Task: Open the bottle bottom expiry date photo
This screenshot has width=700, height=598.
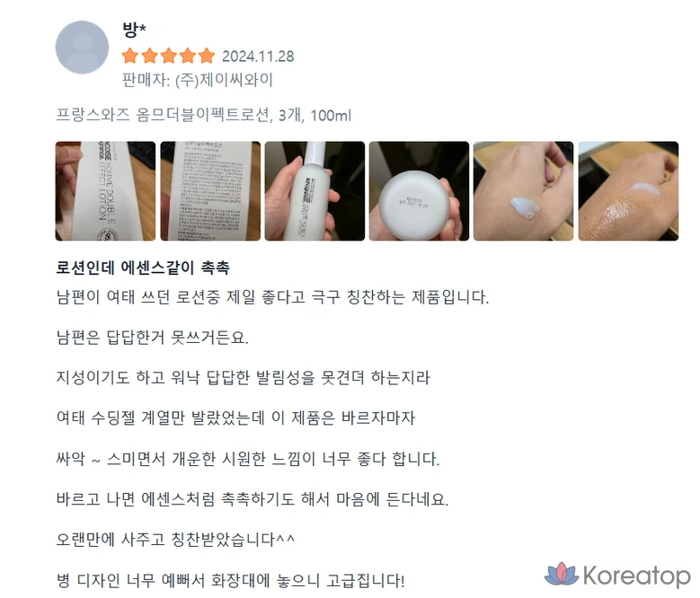Action: [420, 191]
